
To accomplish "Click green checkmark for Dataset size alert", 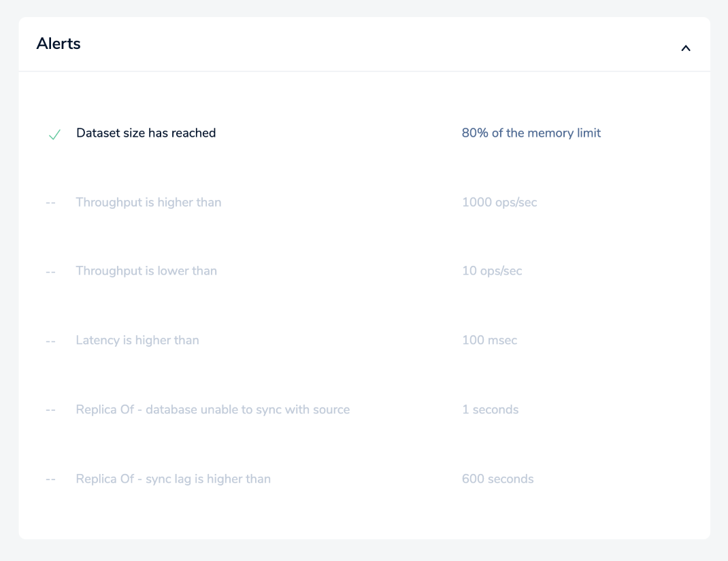I will pyautogui.click(x=54, y=135).
